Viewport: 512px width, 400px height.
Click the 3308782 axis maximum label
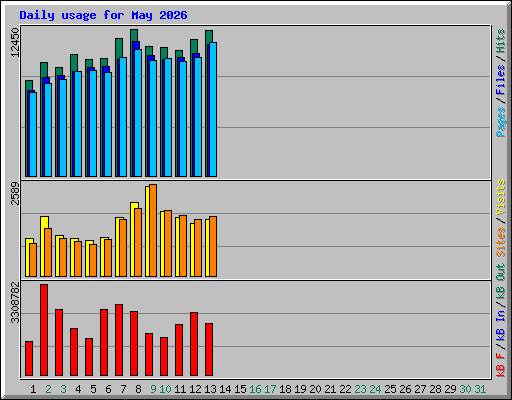(x=15, y=303)
